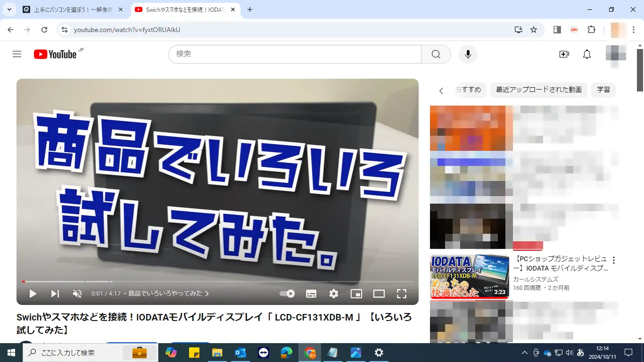Click the search magnifier button
The height and width of the screenshot is (362, 644).
(x=436, y=54)
